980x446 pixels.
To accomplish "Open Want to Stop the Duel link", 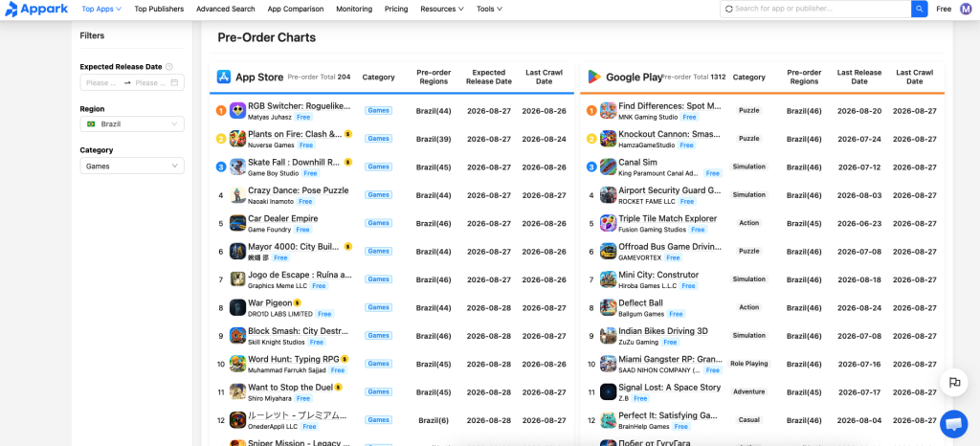I will pyautogui.click(x=290, y=388).
